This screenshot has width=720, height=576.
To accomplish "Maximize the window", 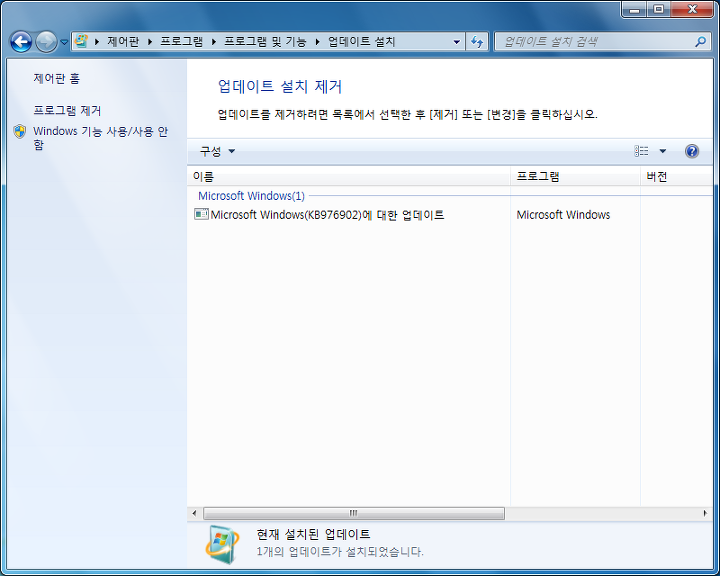I will pos(658,9).
